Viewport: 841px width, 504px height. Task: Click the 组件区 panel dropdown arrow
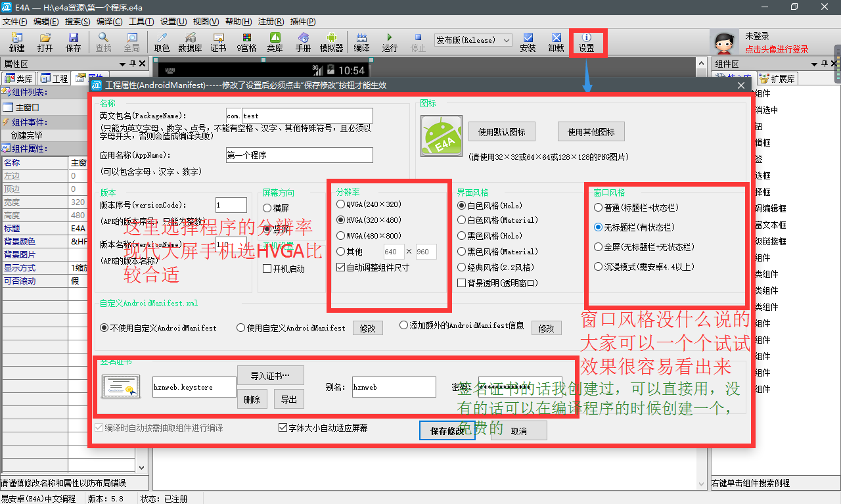coord(815,64)
